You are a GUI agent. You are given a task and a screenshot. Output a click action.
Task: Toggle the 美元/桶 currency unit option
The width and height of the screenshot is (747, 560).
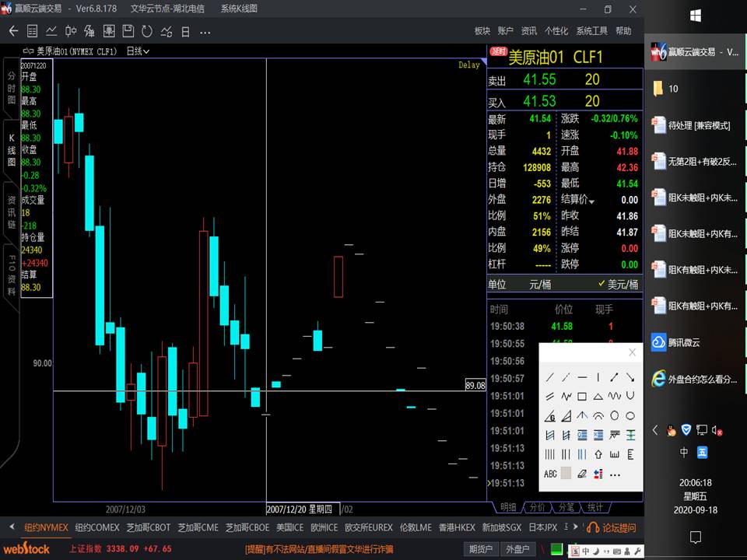tap(618, 285)
